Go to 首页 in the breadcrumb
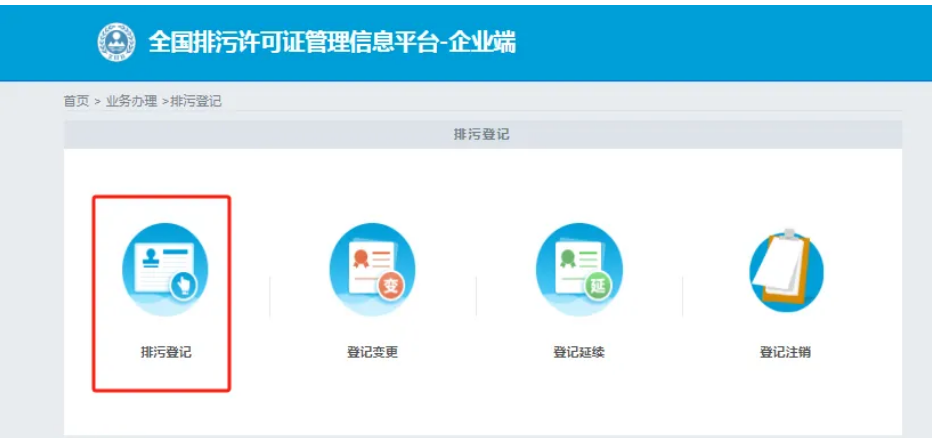 click(76, 101)
